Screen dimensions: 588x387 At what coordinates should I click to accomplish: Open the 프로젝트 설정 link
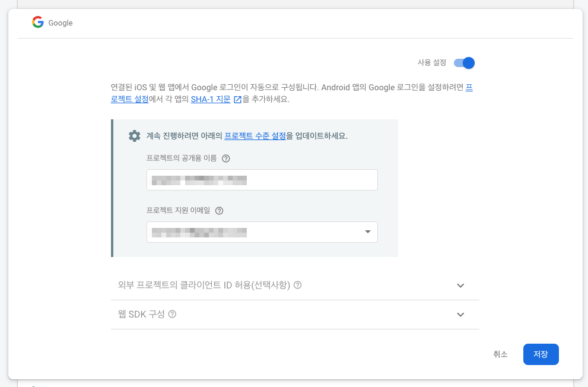point(130,99)
